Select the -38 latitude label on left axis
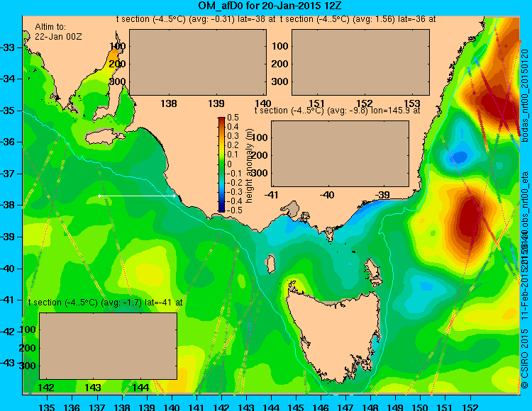This screenshot has width=532, height=411. (8, 205)
